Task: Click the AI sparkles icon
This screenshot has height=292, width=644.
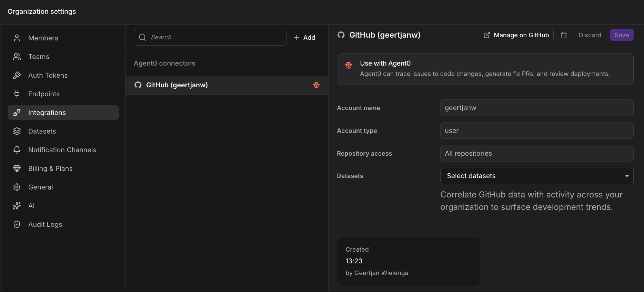Action: point(17,206)
